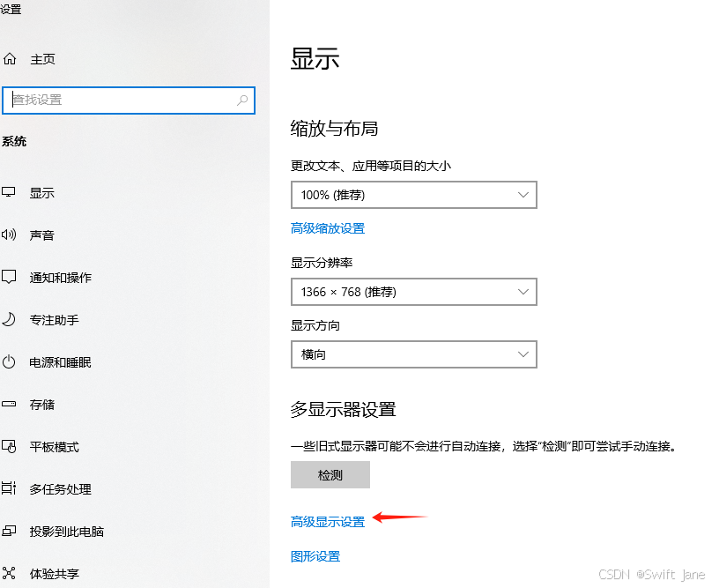Click the 显示方向 label

[315, 325]
